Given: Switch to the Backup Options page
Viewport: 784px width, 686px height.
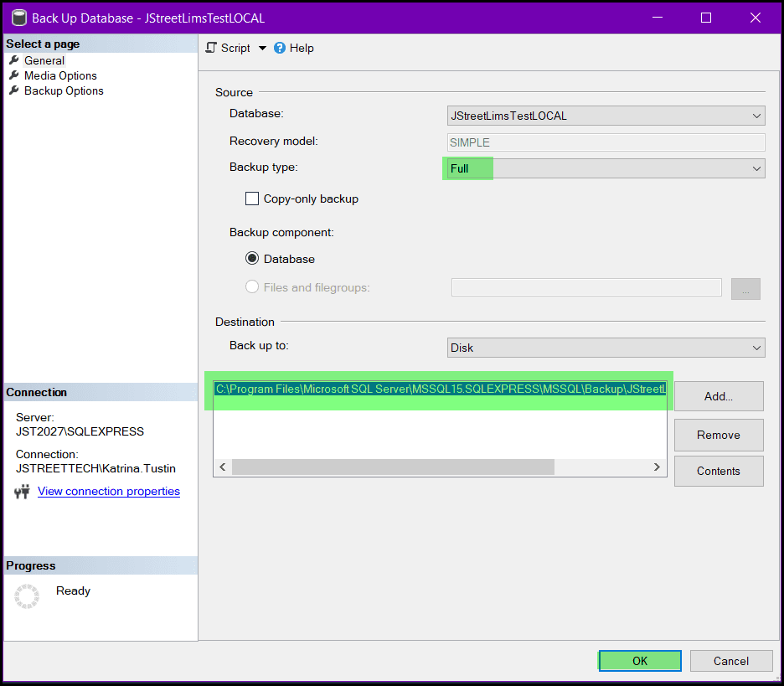Looking at the screenshot, I should pyautogui.click(x=64, y=90).
